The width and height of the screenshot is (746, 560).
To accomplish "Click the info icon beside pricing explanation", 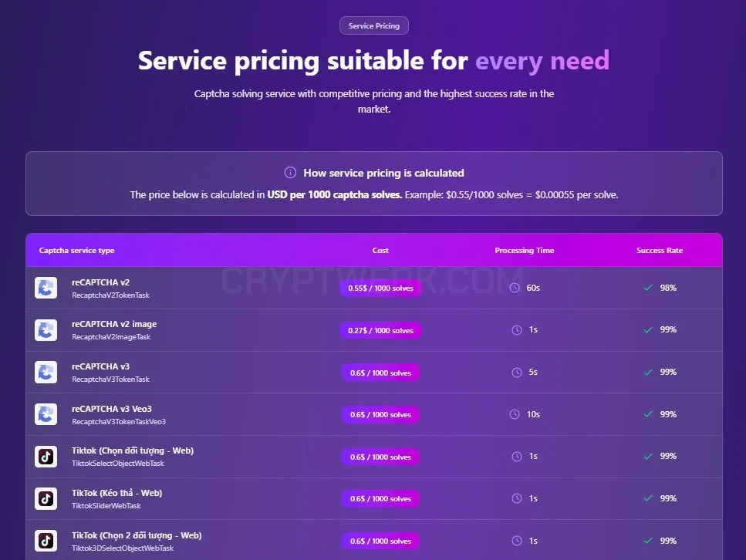I will click(x=290, y=173).
